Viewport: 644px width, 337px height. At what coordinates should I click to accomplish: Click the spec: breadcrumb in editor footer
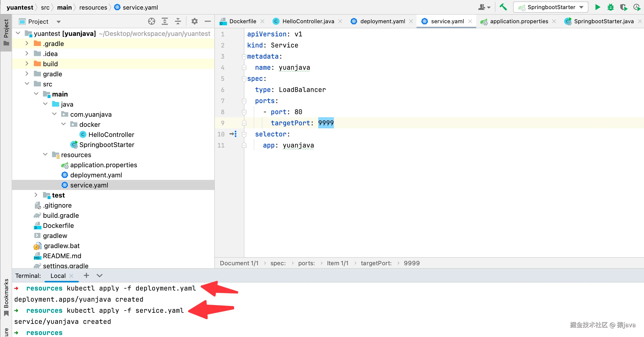[278, 263]
